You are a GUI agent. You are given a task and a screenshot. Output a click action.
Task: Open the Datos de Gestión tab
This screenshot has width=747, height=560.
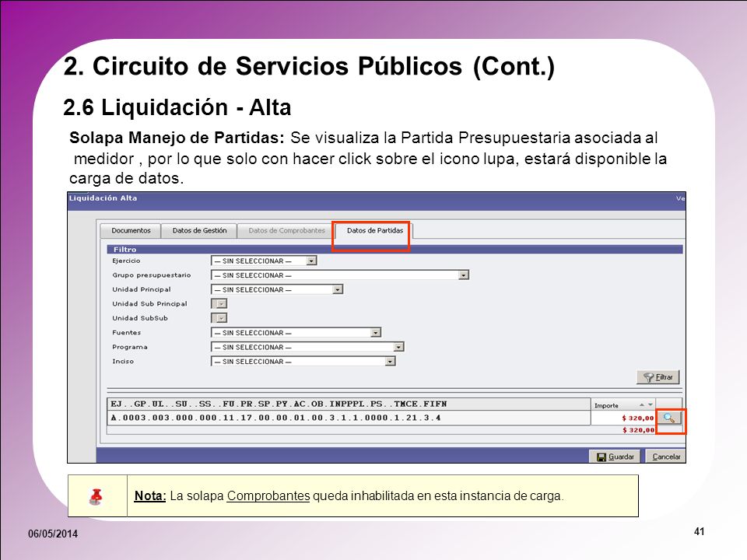pos(199,230)
